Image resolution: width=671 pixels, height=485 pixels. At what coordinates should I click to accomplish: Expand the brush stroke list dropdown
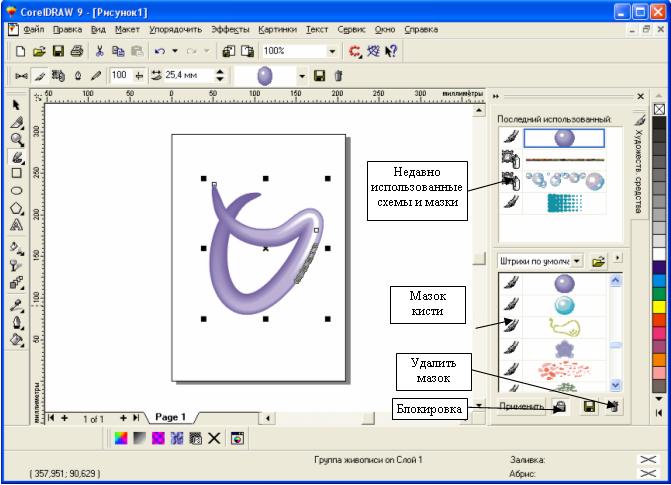click(x=301, y=75)
